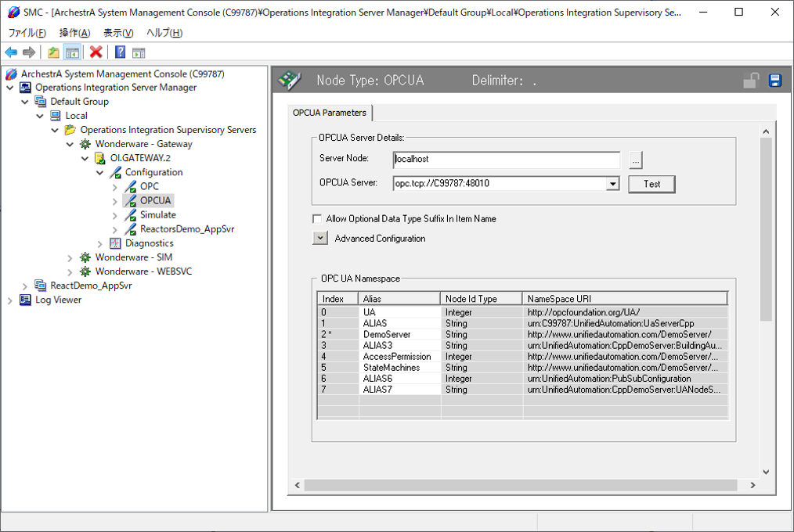The height and width of the screenshot is (532, 794).
Task: Enable Allow Optional Data Type Suffix checkbox
Action: (317, 219)
